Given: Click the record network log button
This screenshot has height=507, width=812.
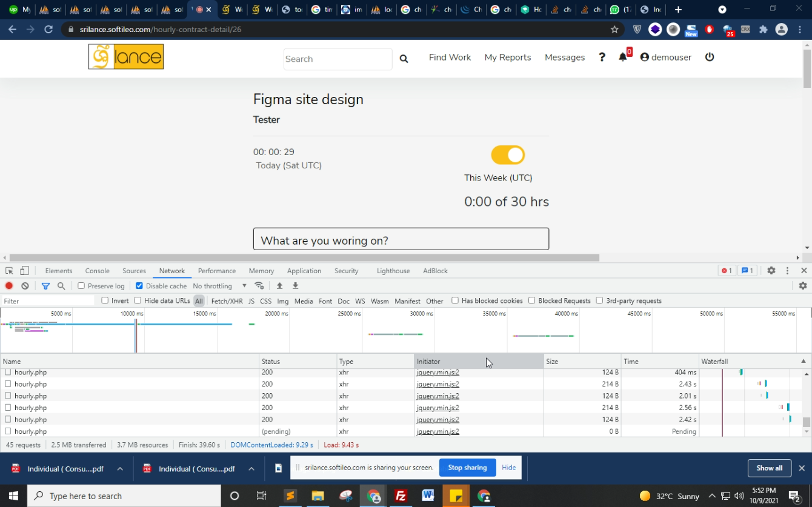Looking at the screenshot, I should click(9, 286).
